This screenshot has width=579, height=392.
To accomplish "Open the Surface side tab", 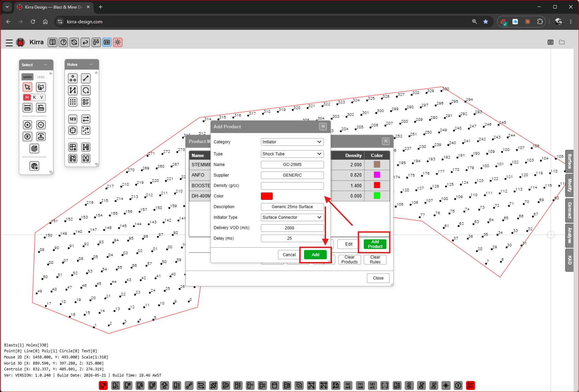I will [x=569, y=162].
